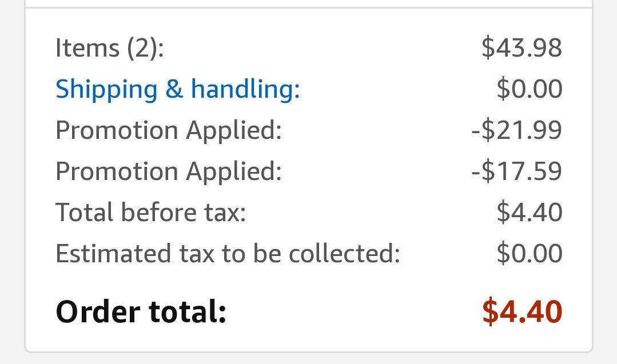
Task: Click the "(2)" item count in Items
Action: coord(145,48)
